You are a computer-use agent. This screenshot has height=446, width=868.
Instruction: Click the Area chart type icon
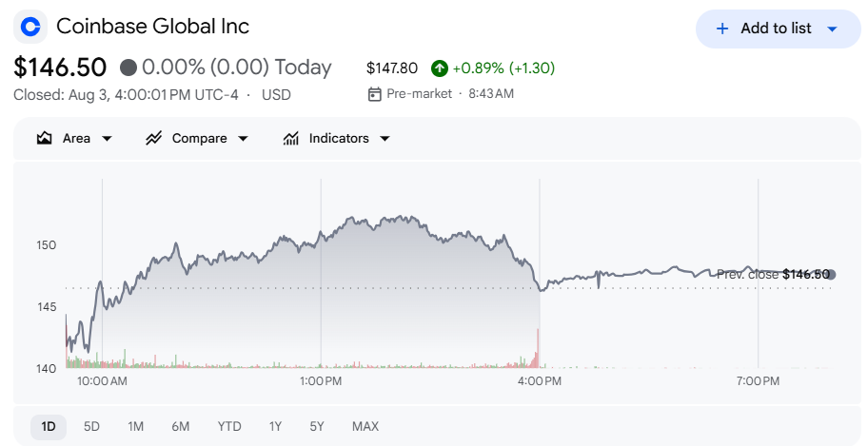click(45, 138)
